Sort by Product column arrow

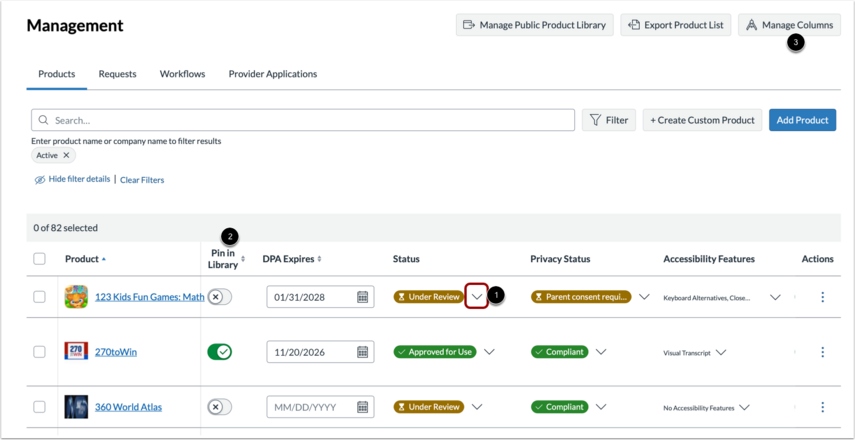coord(104,260)
